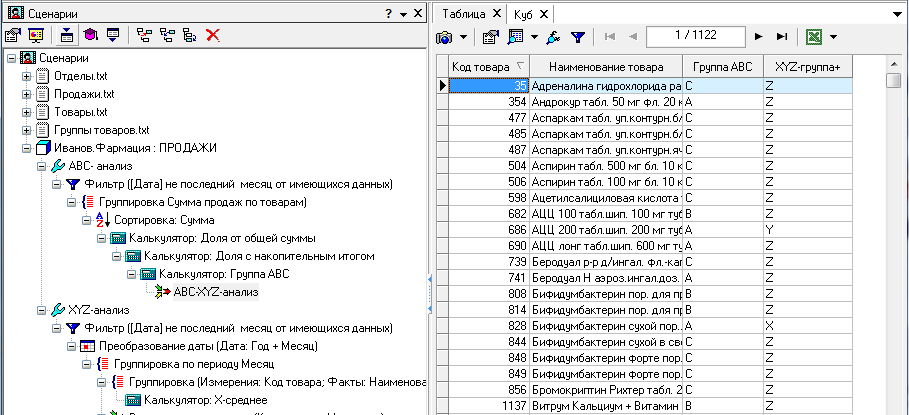Click the Excel export icon

(815, 36)
